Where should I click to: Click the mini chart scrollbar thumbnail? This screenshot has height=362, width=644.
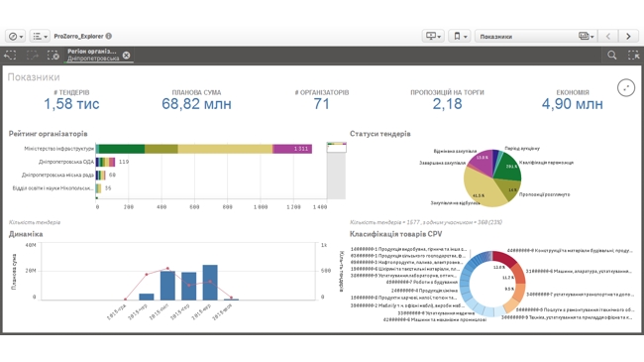coord(337,147)
